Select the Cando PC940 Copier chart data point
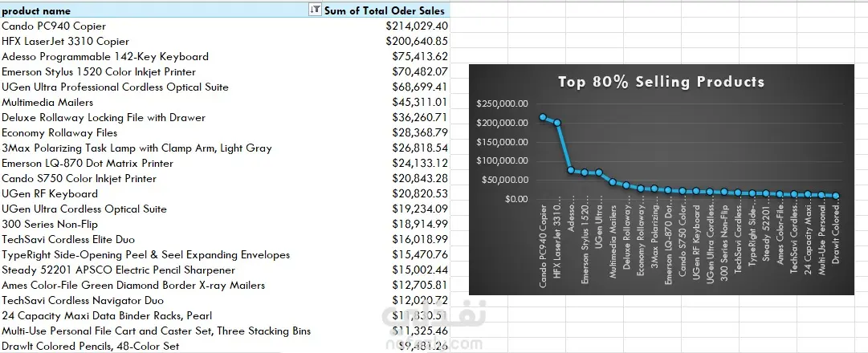The width and height of the screenshot is (868, 353). (x=543, y=117)
